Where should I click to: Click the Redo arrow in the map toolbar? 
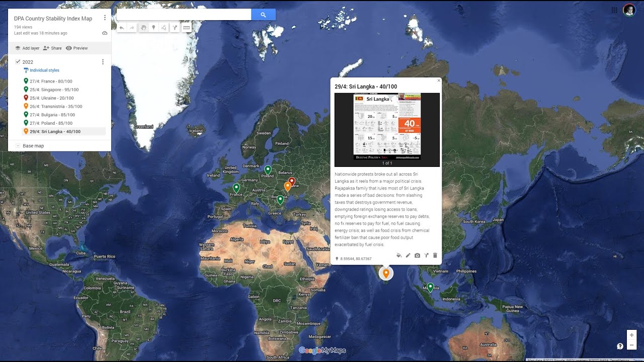tap(132, 28)
